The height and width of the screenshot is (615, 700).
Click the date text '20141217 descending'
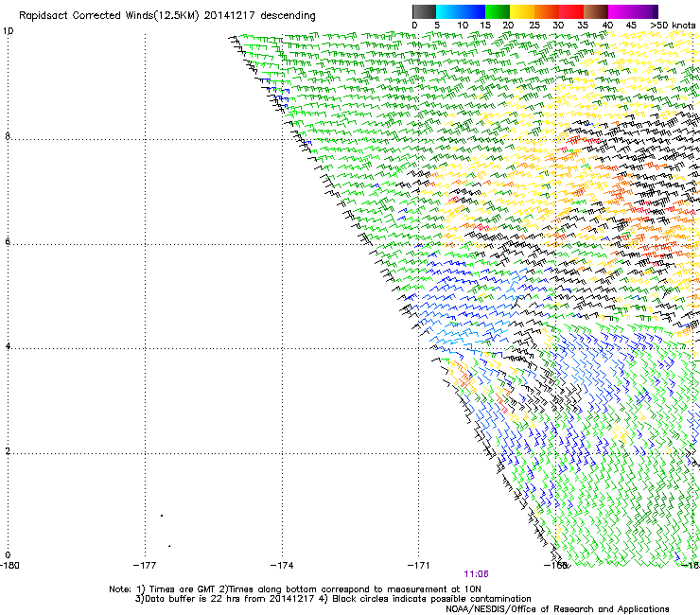click(260, 16)
